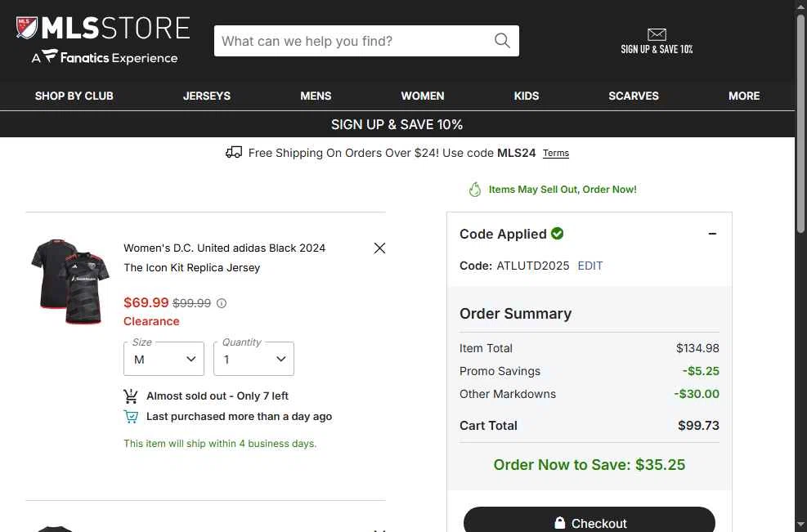Viewport: 807px width, 532px height.
Task: Click the Checkout button
Action: pos(590,520)
